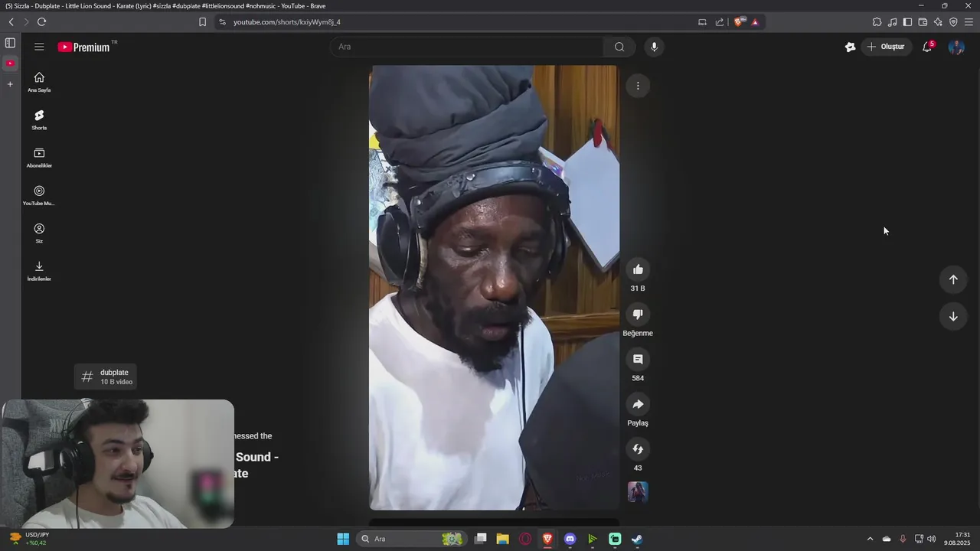Open the address bar share icon
980x551 pixels.
720,22
